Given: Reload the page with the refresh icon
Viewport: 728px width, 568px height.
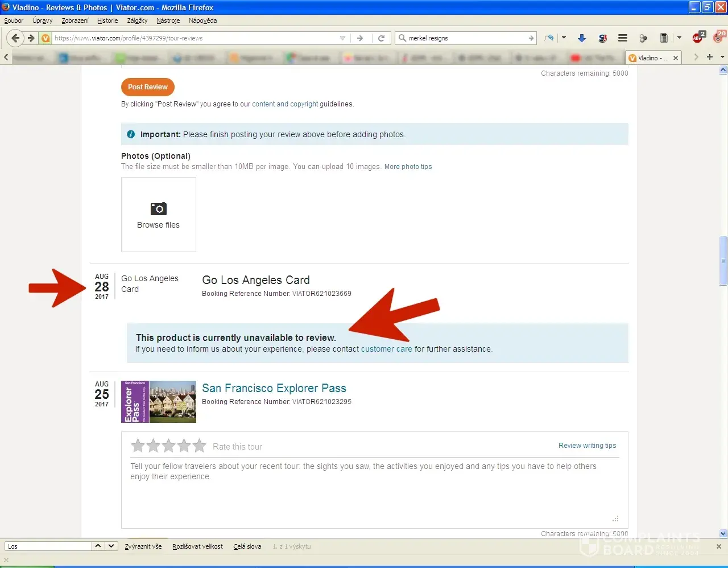Looking at the screenshot, I should [381, 38].
